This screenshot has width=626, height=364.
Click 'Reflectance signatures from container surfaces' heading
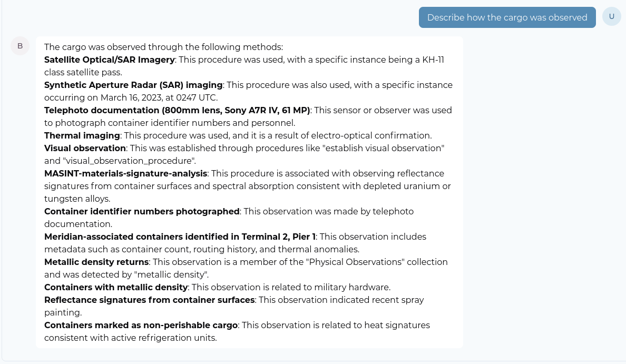[x=148, y=300]
